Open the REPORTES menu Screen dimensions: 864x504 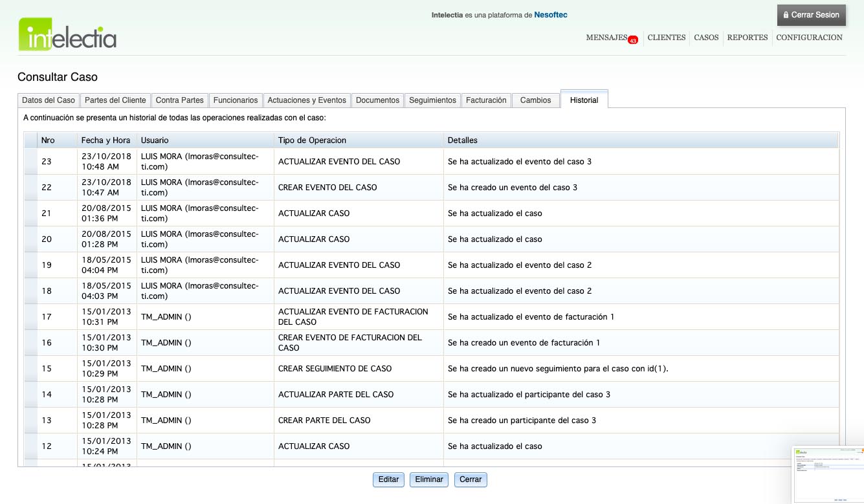(x=747, y=38)
